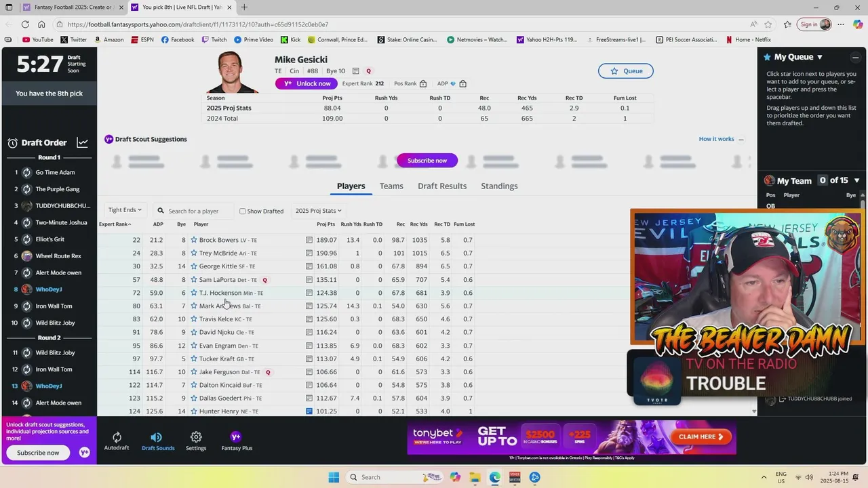The image size is (868, 488).
Task: Open the My Team dropdown arrow
Action: tap(857, 181)
